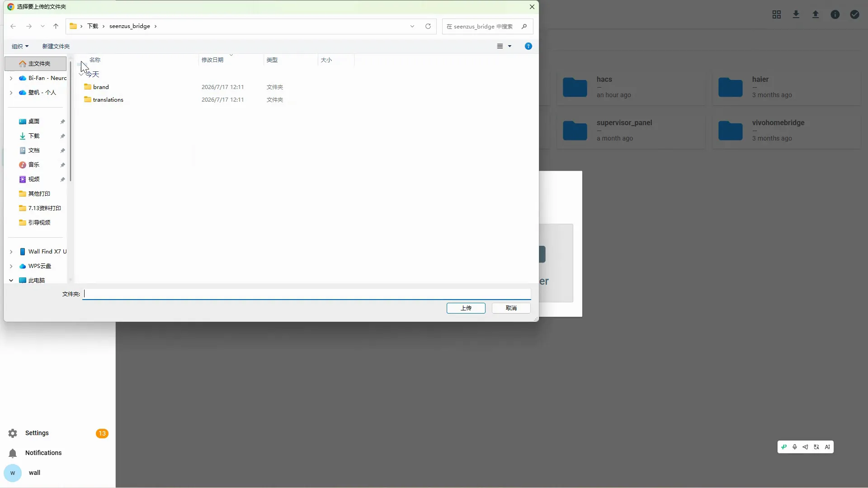Click the refresh icon beside address bar
This screenshot has width=868, height=488.
(428, 26)
